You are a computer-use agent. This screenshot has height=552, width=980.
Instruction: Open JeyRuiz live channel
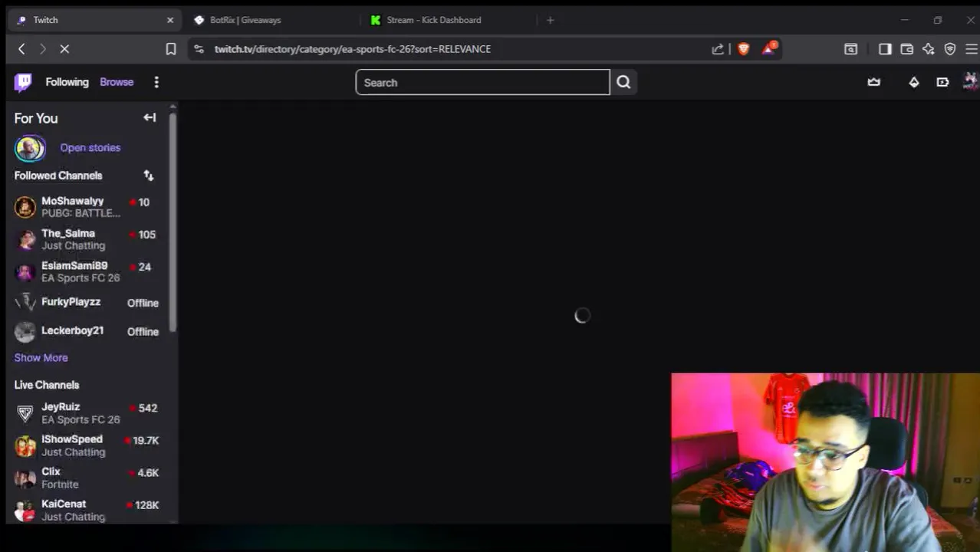tap(87, 413)
